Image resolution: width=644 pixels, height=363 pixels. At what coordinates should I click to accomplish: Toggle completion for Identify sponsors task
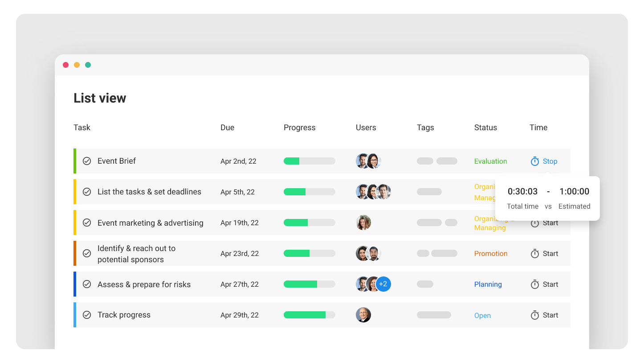tap(87, 253)
